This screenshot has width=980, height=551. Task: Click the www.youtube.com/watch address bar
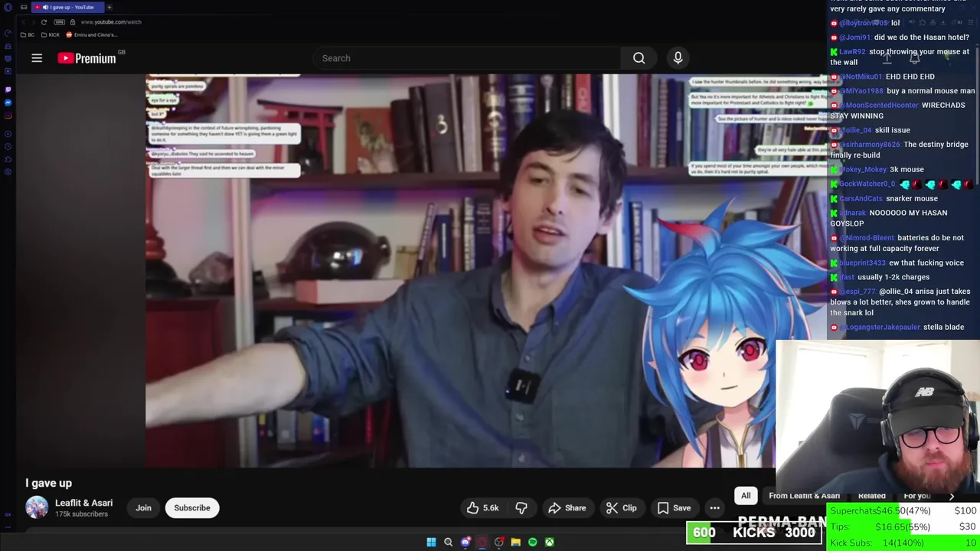[111, 22]
